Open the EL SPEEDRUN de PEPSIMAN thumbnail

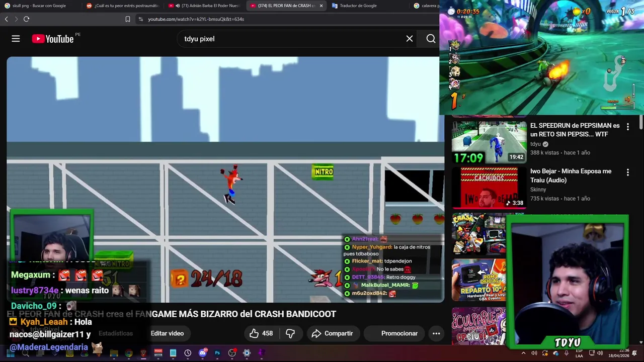[x=489, y=142]
